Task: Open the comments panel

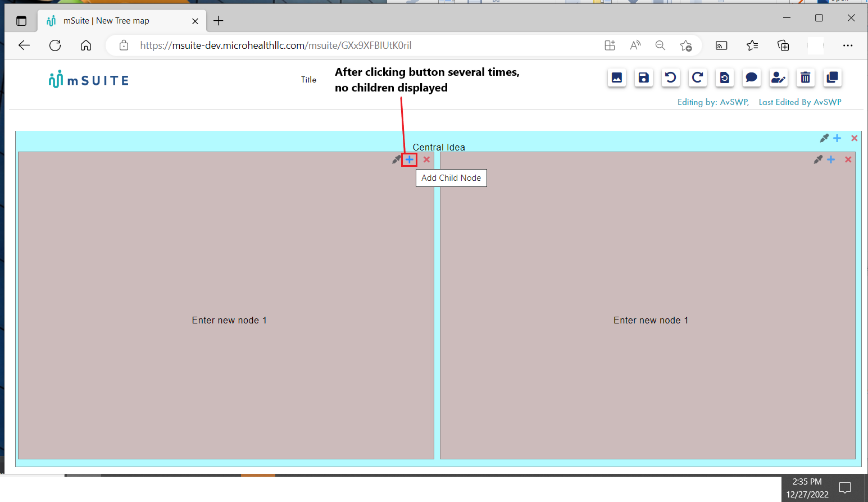Action: coord(751,78)
